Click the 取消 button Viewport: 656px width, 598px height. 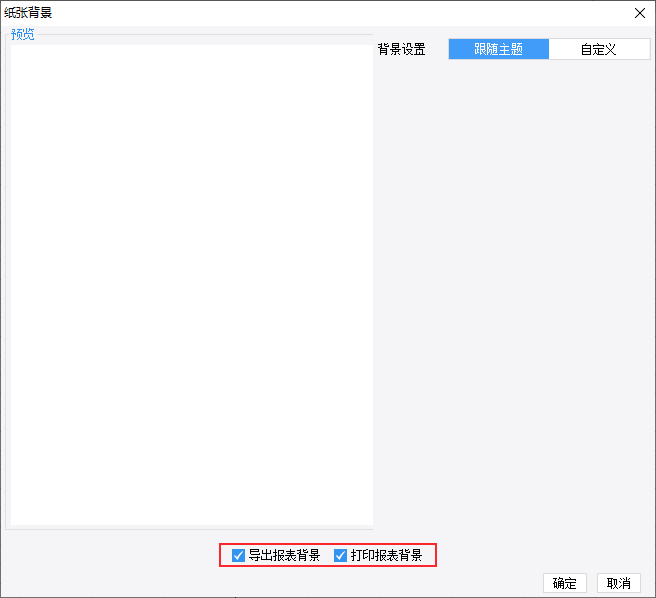coord(618,583)
